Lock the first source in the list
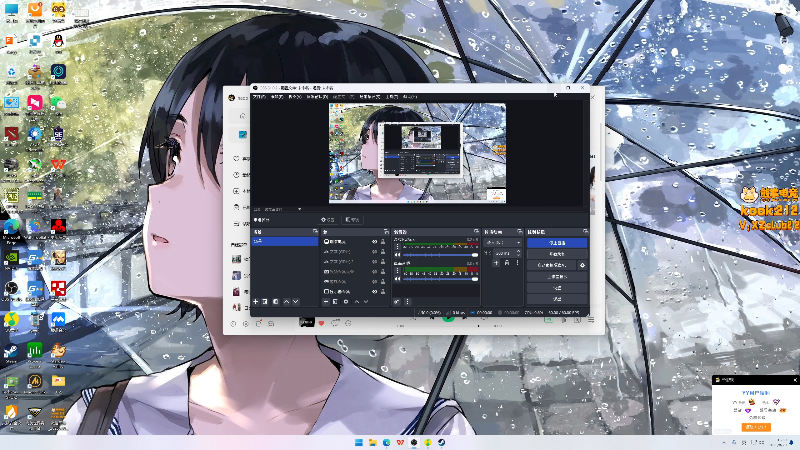The width and height of the screenshot is (800, 450). pos(383,242)
